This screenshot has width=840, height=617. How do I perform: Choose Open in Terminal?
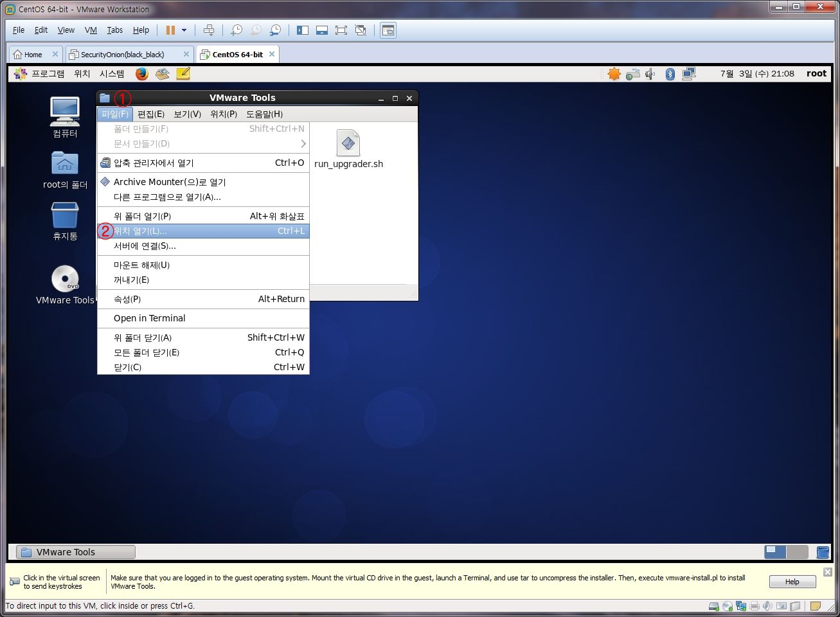[203, 319]
